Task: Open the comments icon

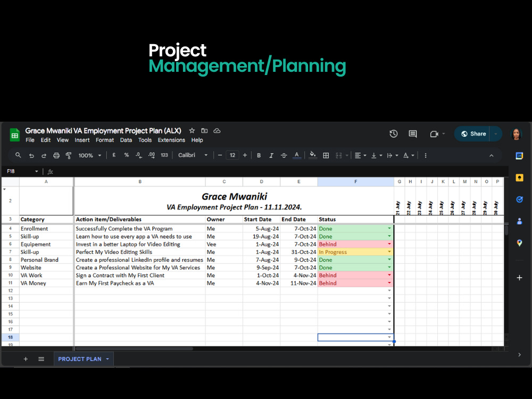Action: 413,134
